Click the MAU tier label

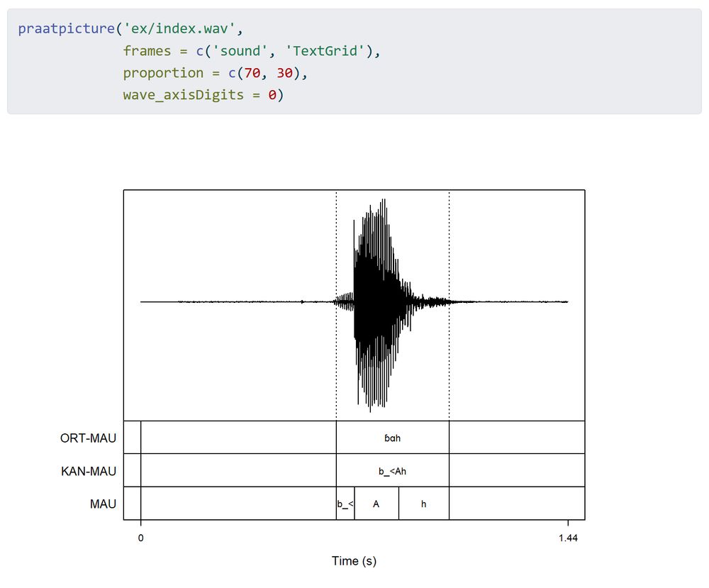click(103, 504)
